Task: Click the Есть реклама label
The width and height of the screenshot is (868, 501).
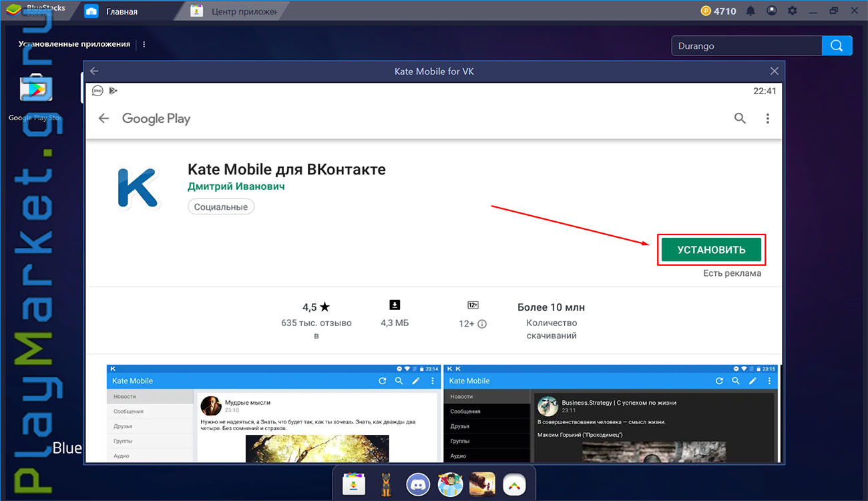Action: click(x=732, y=273)
